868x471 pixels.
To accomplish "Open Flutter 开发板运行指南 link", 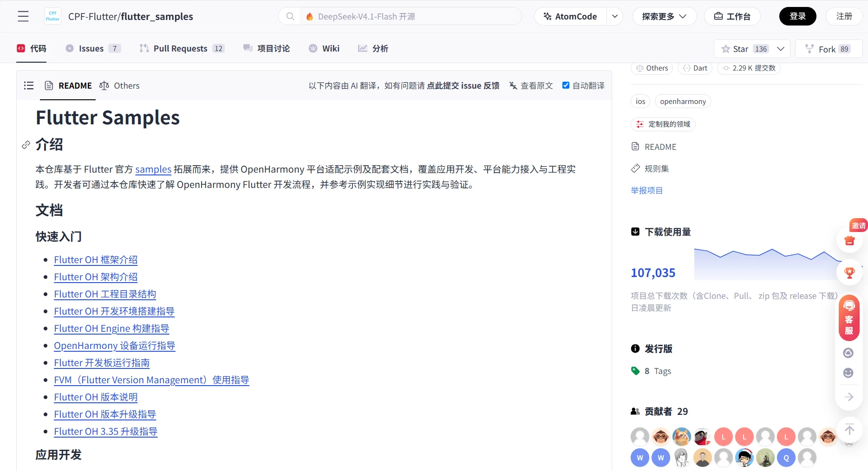I will [102, 363].
